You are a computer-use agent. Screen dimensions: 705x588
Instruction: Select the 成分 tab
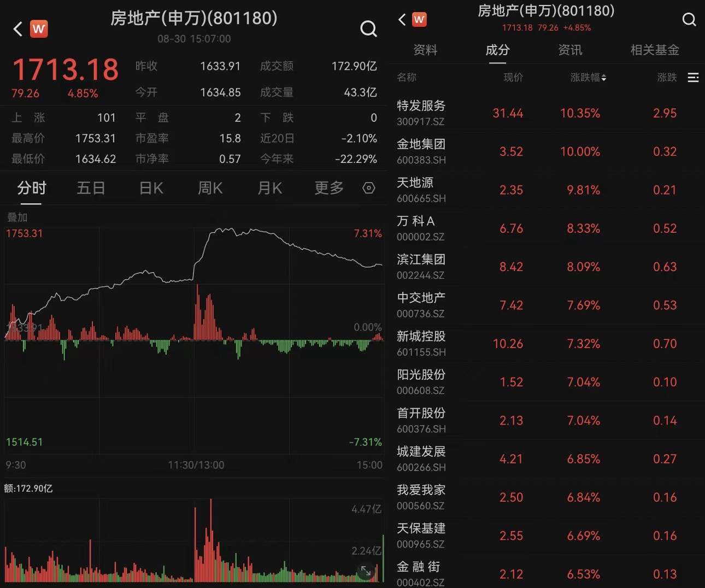point(497,50)
